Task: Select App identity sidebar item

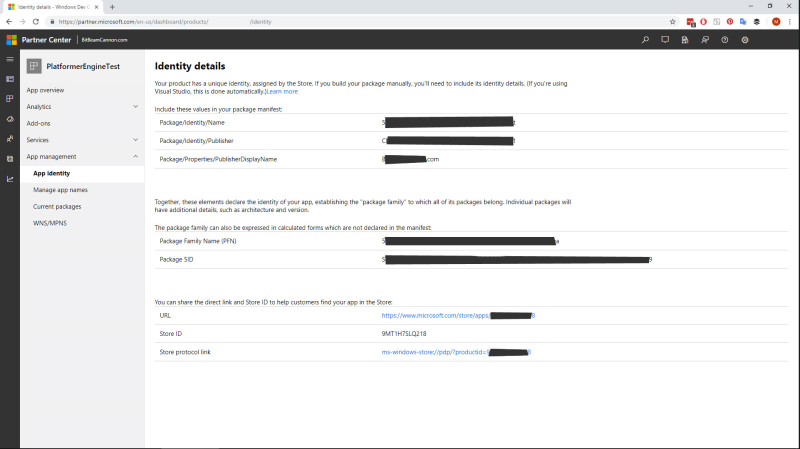Action: pyautogui.click(x=82, y=173)
